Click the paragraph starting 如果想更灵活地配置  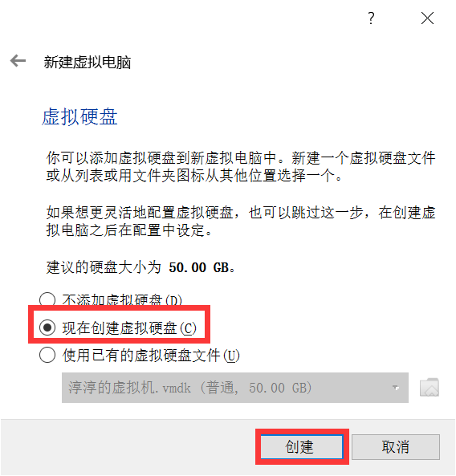pyautogui.click(x=241, y=222)
